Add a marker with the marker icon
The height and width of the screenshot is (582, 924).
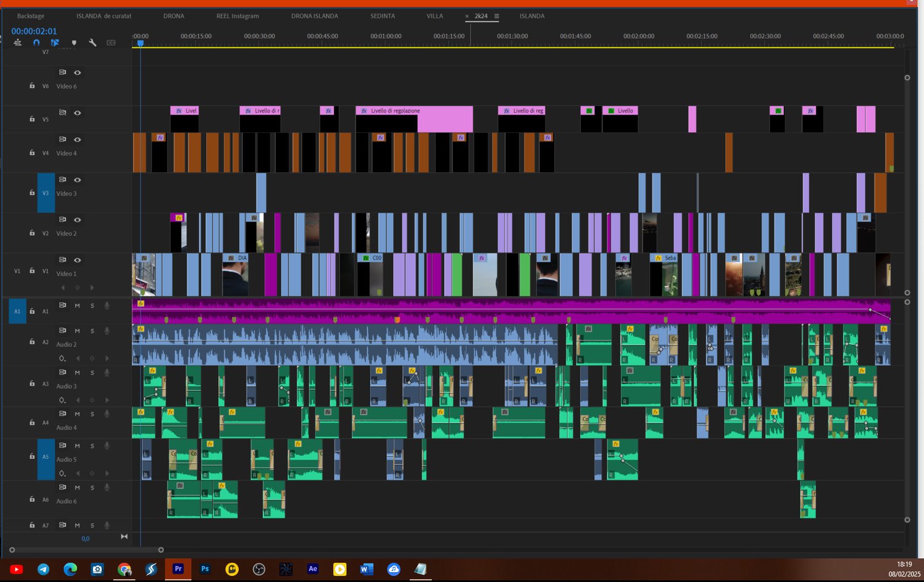[x=74, y=42]
